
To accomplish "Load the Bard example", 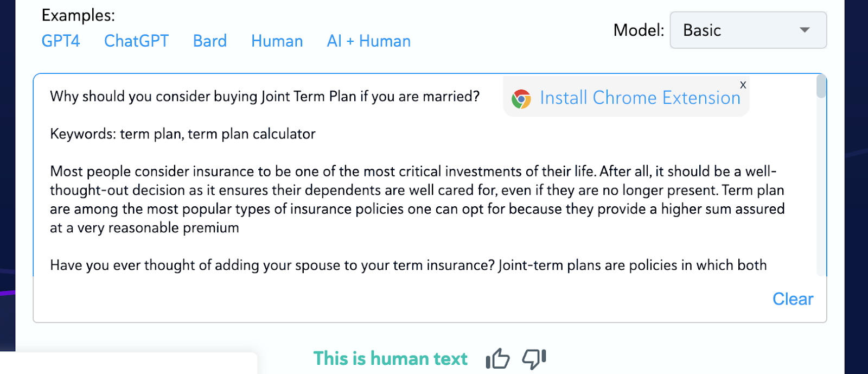I will pos(210,41).
